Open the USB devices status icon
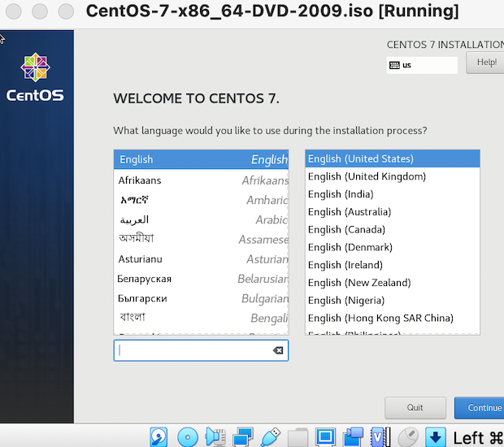This screenshot has width=504, height=447. tap(271, 437)
